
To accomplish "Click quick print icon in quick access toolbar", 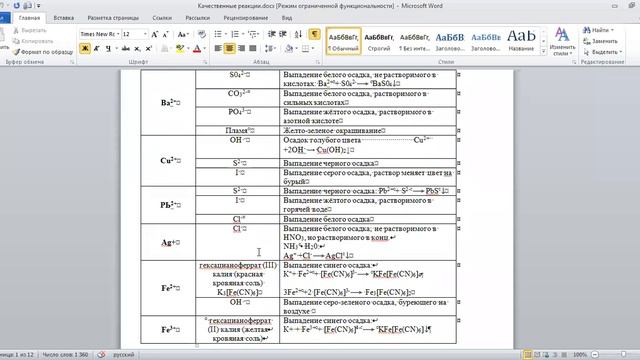I will click(28, 6).
